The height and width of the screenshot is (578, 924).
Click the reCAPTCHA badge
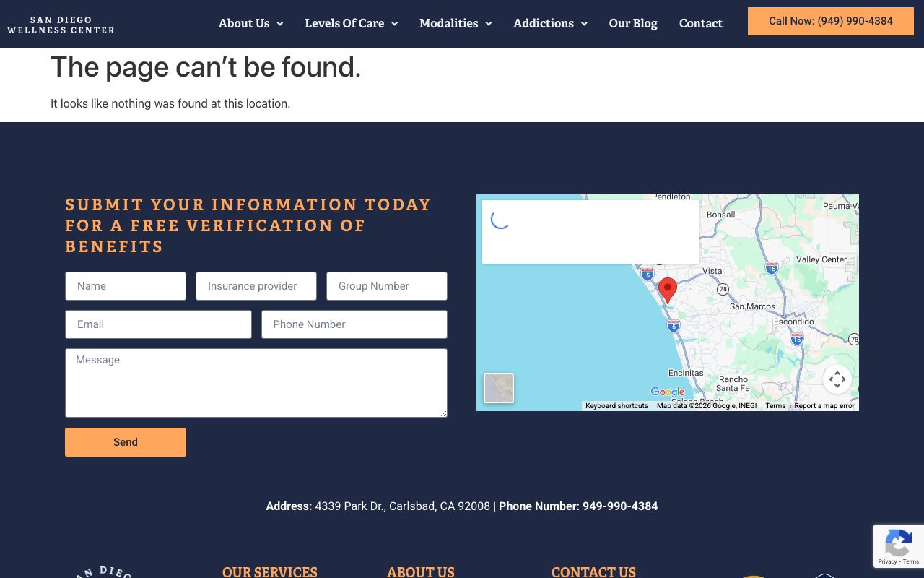[898, 546]
